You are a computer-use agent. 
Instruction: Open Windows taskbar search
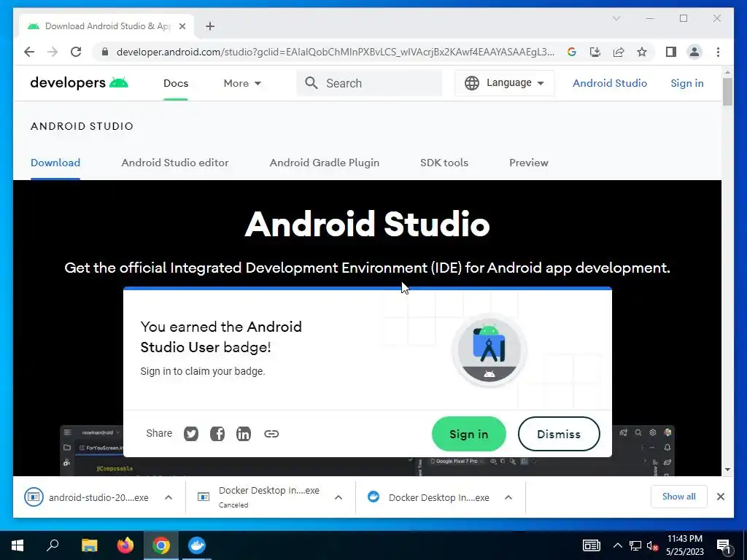[53, 545]
